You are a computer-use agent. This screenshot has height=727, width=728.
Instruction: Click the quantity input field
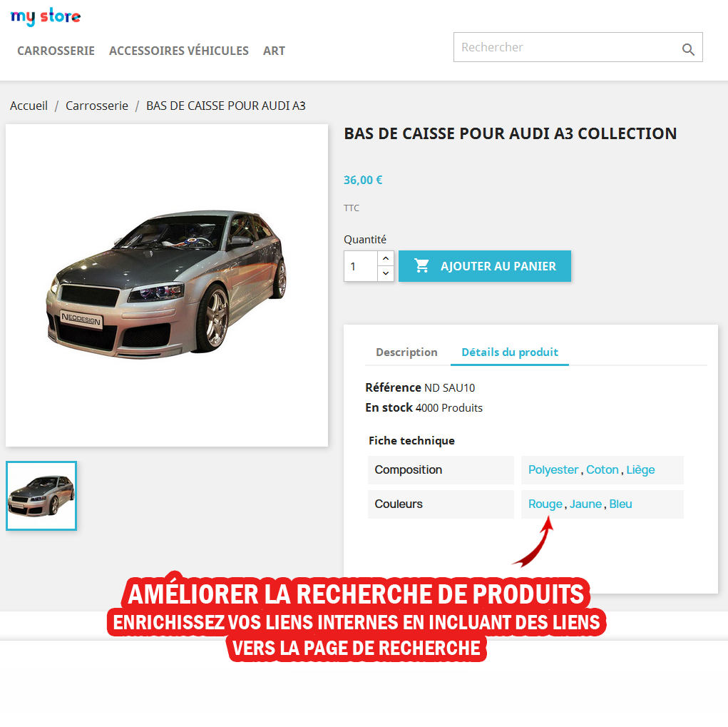pyautogui.click(x=361, y=266)
